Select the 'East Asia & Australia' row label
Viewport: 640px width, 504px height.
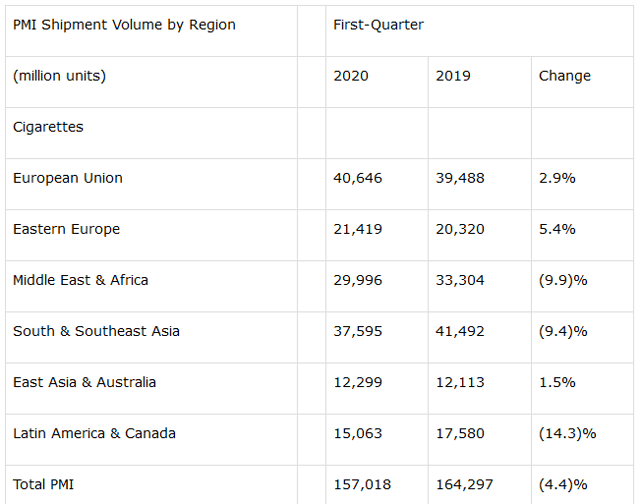(x=84, y=382)
